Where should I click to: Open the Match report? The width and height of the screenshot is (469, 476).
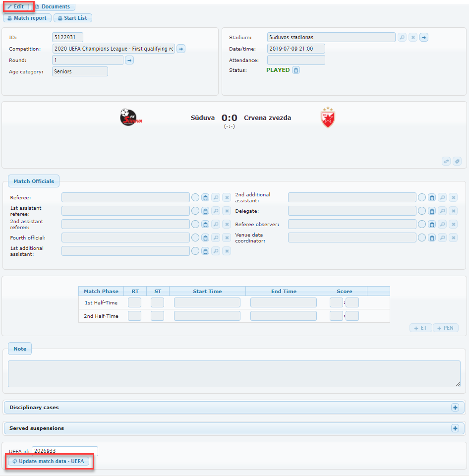coord(27,18)
